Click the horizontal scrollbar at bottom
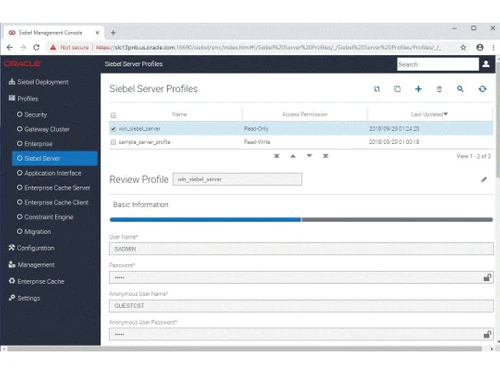500x375 pixels. 245,349
